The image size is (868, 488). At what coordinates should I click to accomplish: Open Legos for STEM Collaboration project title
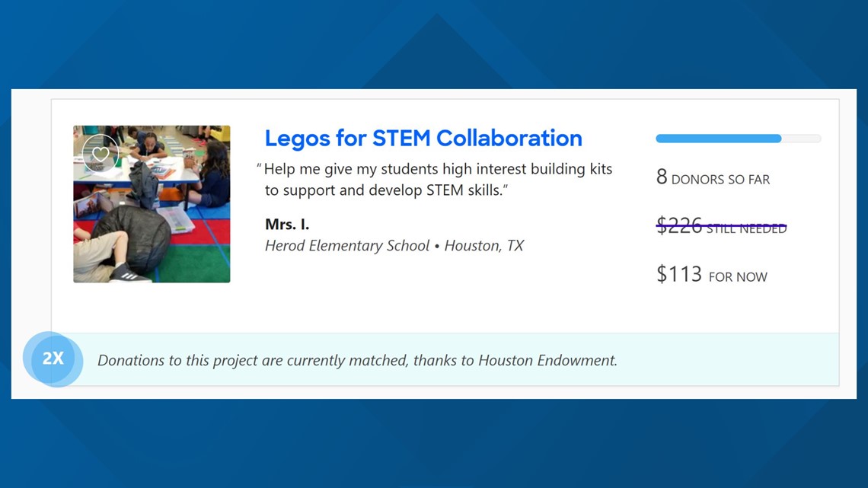click(x=423, y=139)
